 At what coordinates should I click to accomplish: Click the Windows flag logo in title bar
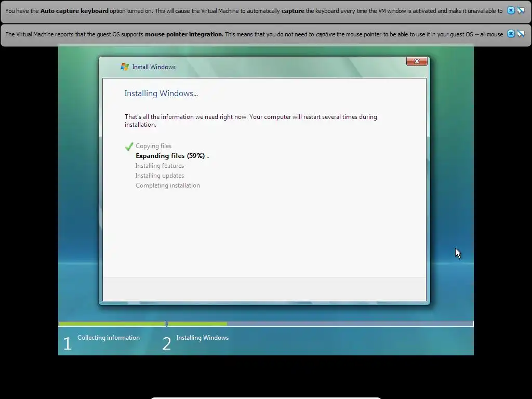coord(125,67)
